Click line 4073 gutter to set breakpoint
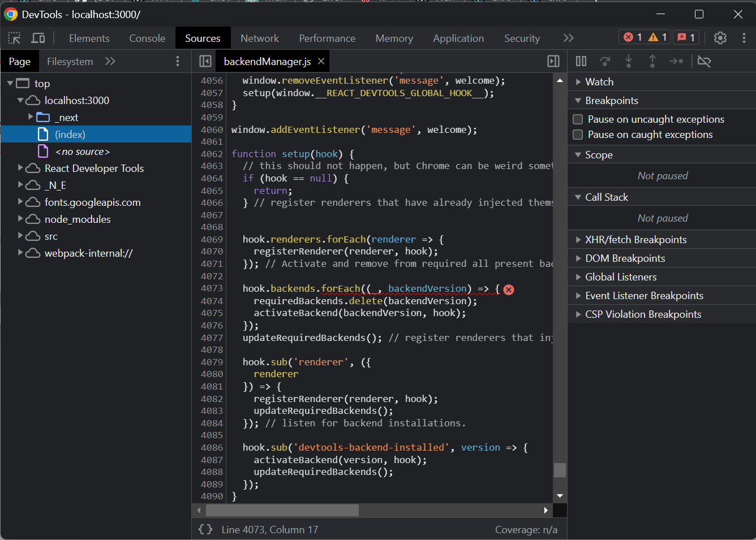The height and width of the screenshot is (540, 756). pos(212,288)
